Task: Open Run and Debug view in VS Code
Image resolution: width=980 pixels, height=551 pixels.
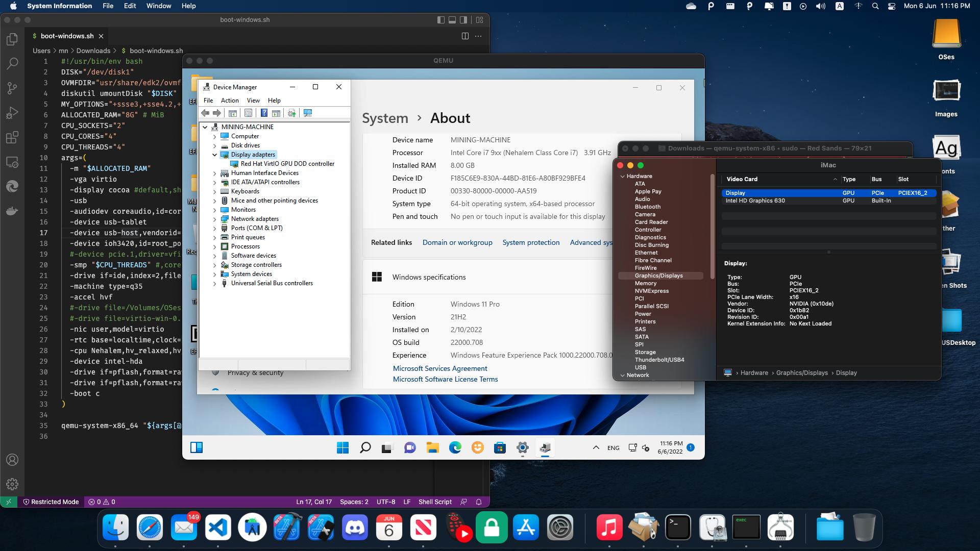Action: click(12, 113)
